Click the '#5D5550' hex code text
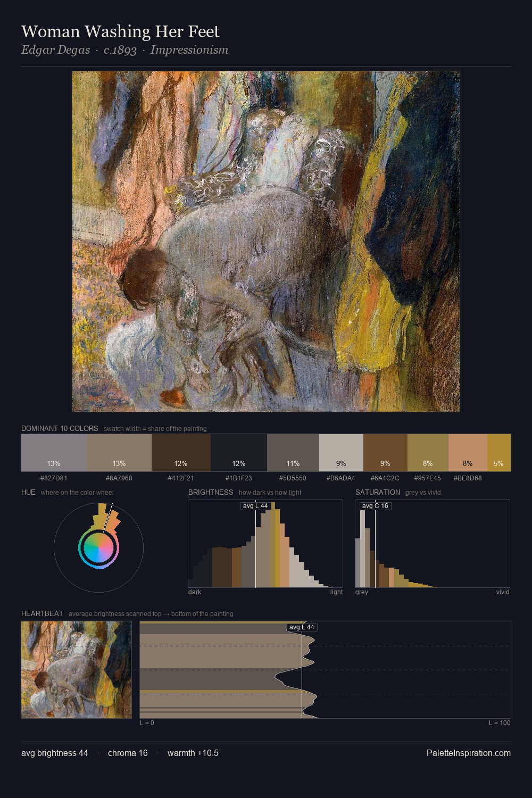 293,478
